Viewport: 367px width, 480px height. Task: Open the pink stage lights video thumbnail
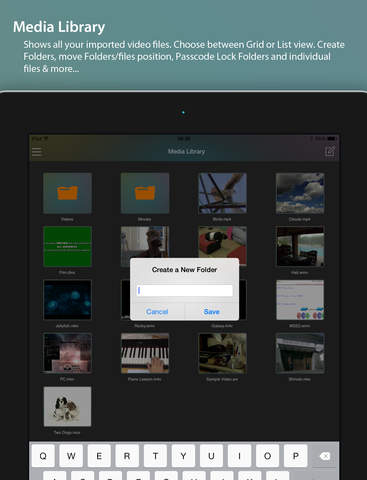(x=67, y=353)
